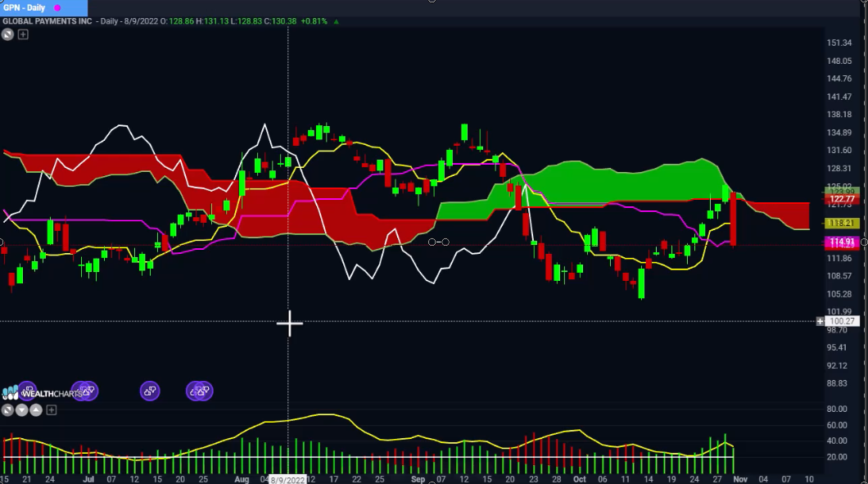Click the Aug label on the date axis
The height and width of the screenshot is (484, 868).
(242, 479)
